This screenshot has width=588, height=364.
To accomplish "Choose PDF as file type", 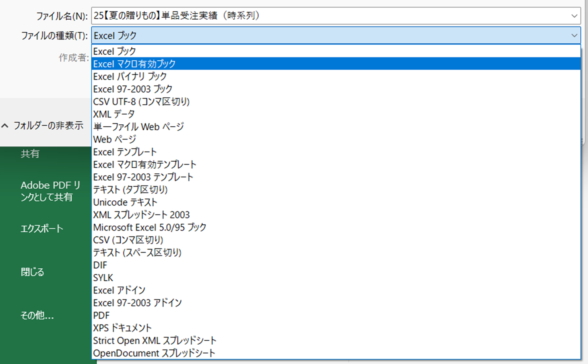I will click(x=336, y=315).
